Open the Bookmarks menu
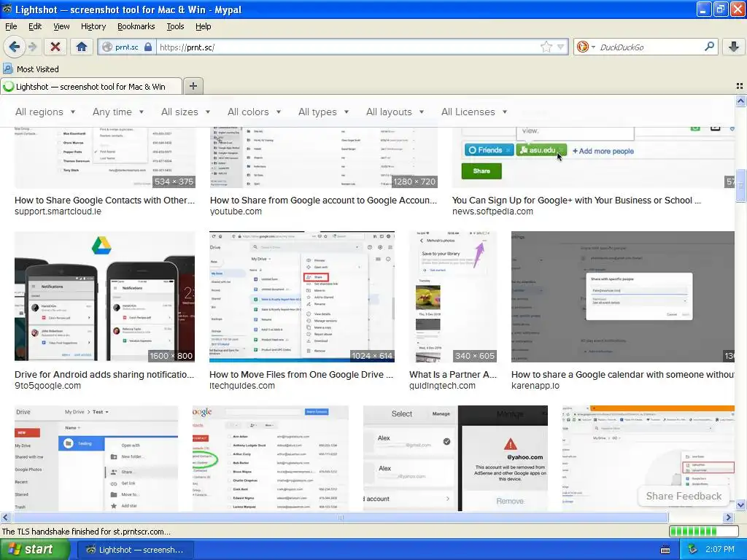The image size is (747, 560). point(136,26)
